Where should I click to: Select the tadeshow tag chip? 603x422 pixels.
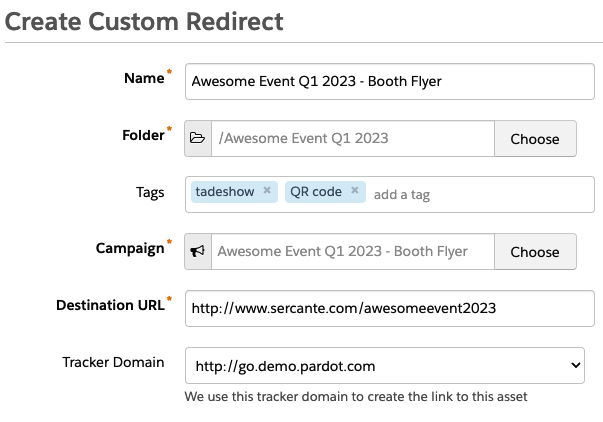[x=225, y=191]
